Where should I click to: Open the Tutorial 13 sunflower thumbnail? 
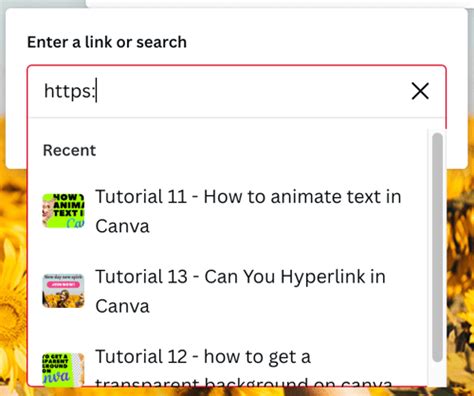tap(63, 291)
